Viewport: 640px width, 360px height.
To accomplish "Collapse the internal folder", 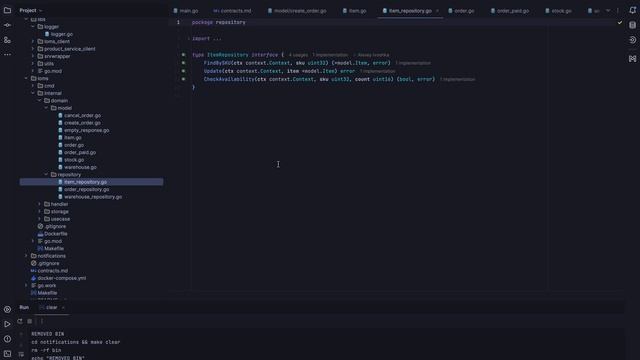I will tap(33, 93).
